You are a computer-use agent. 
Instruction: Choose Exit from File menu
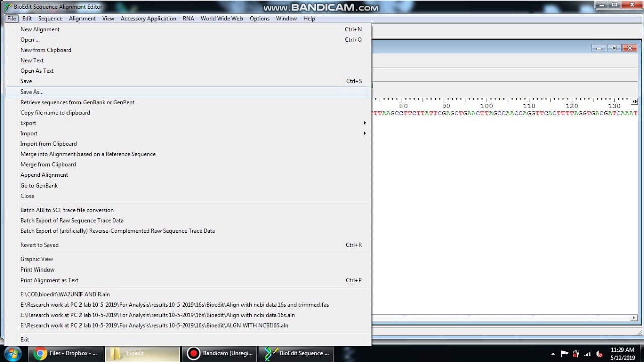188,340
